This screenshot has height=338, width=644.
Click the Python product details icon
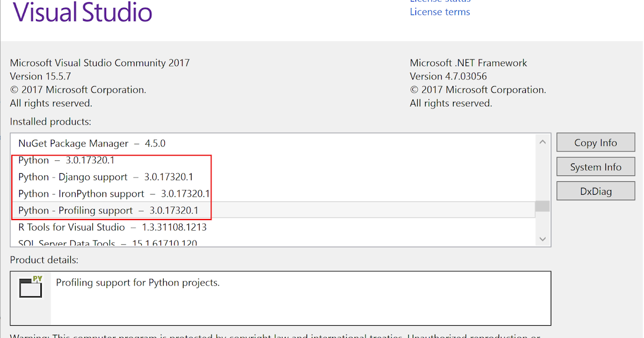(x=31, y=286)
